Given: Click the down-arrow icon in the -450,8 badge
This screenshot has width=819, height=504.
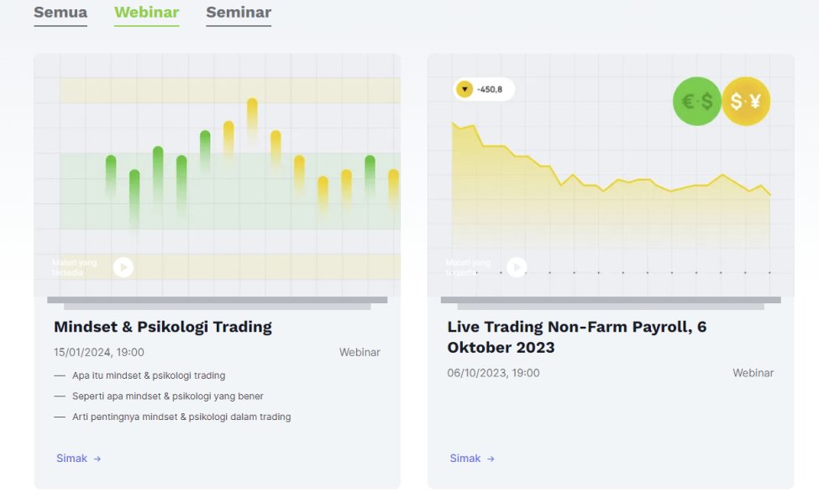Looking at the screenshot, I should (x=464, y=89).
